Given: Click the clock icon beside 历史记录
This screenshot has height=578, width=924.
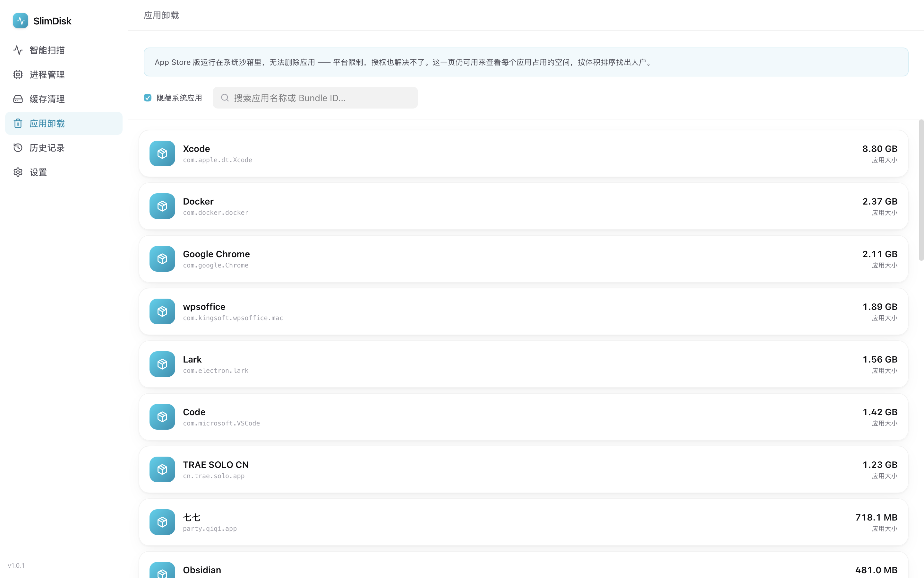Looking at the screenshot, I should click(18, 148).
